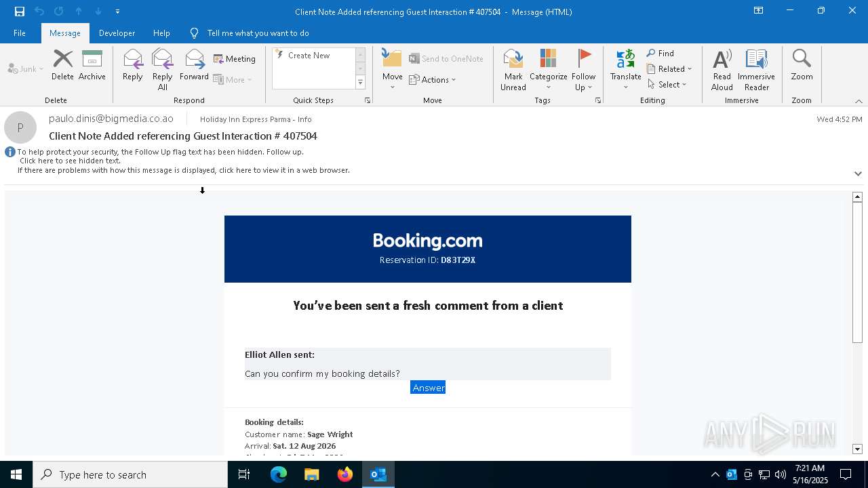Launch Microsoft Edge from taskbar

coord(279,474)
